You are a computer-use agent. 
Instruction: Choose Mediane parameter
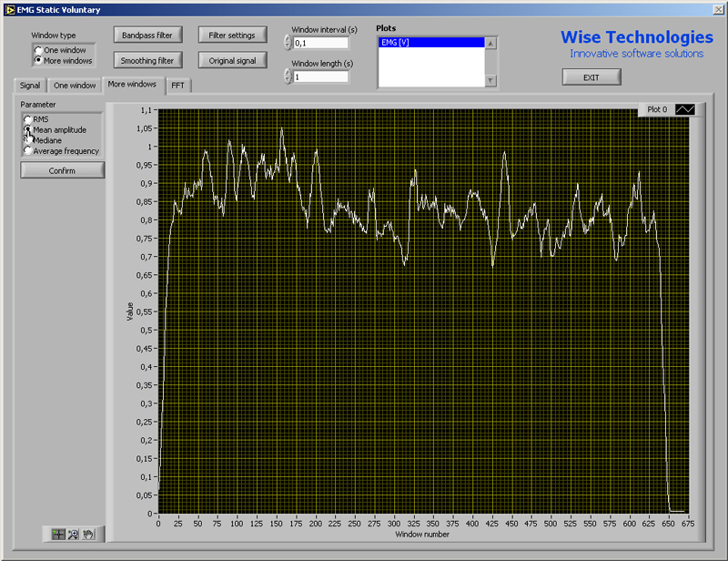(28, 140)
